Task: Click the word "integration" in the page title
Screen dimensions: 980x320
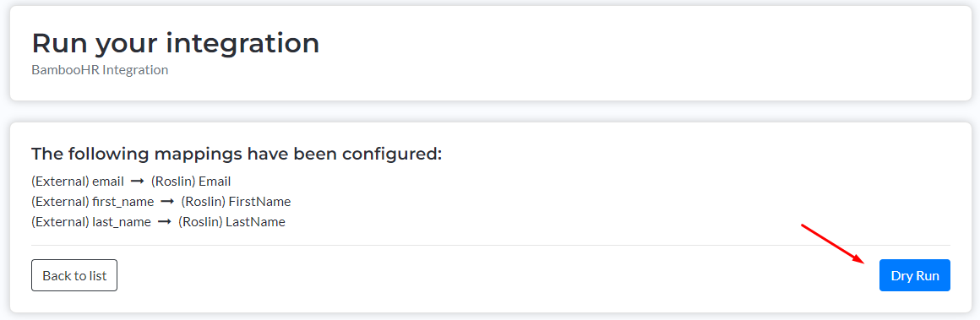Action: point(242,45)
